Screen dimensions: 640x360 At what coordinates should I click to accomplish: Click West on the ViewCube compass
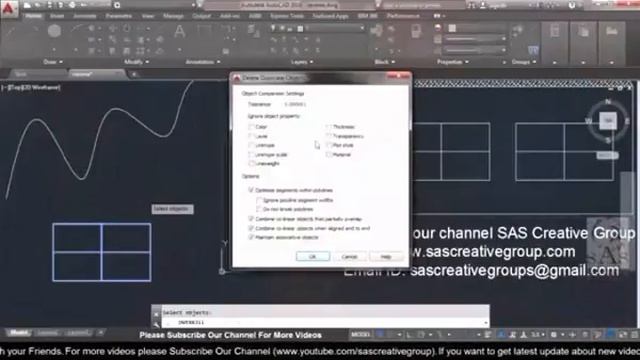[589, 121]
